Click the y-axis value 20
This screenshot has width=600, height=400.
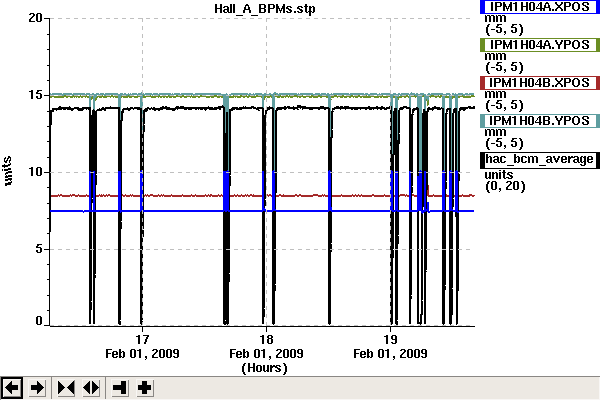coord(35,17)
